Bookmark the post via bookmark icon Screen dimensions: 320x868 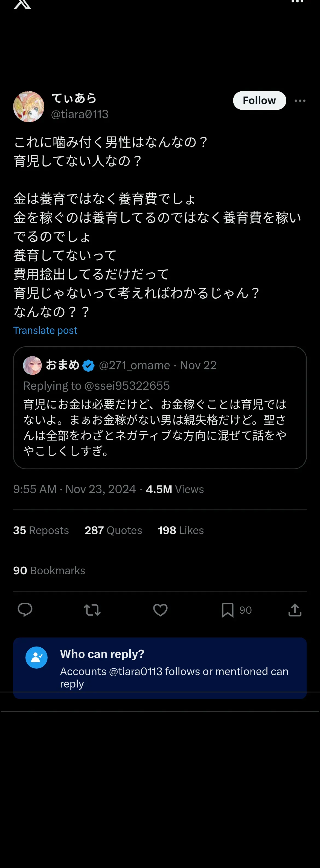click(x=228, y=610)
